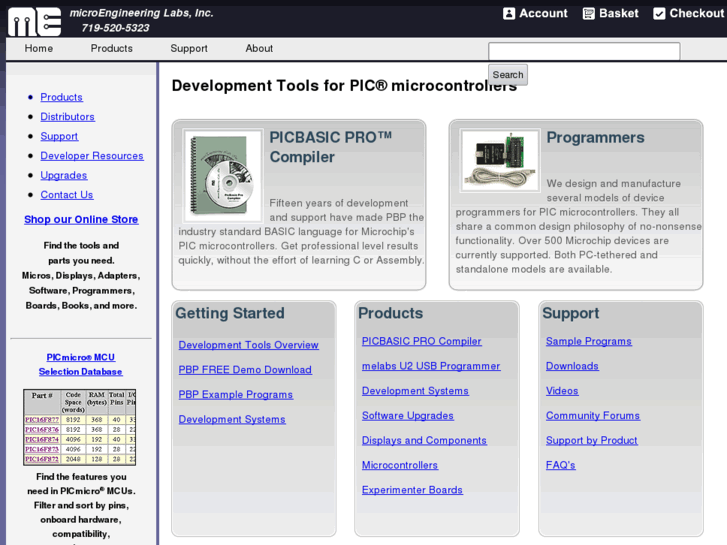
Task: Open melabs U2 USB Programmer link
Action: [x=431, y=366]
